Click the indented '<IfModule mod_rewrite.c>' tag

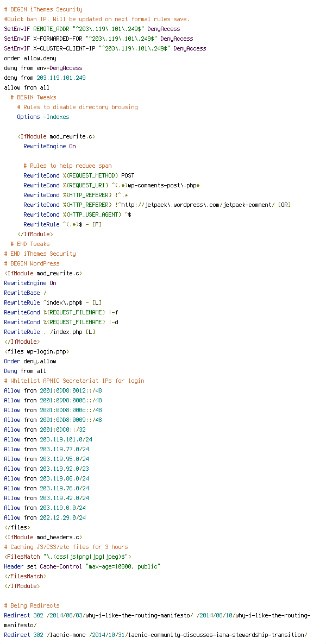[57, 137]
